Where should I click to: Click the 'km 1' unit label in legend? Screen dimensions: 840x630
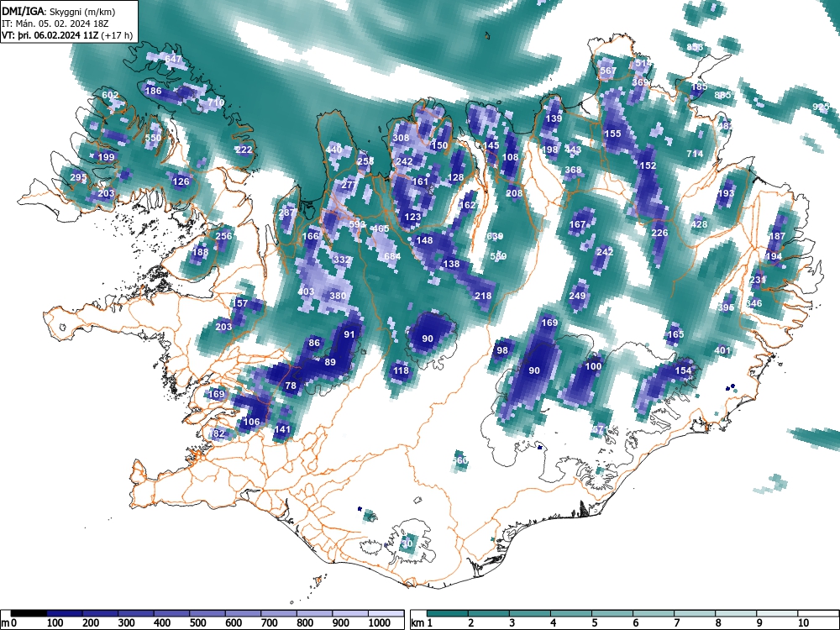coord(422,623)
